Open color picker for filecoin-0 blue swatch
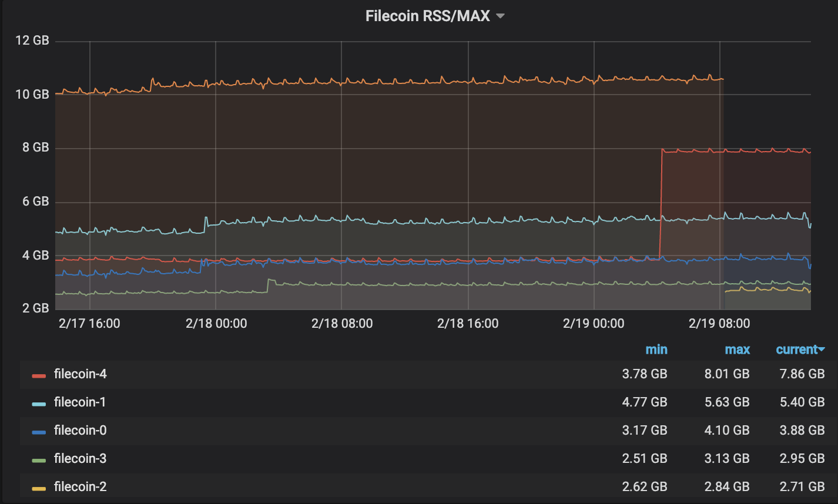 click(x=39, y=432)
